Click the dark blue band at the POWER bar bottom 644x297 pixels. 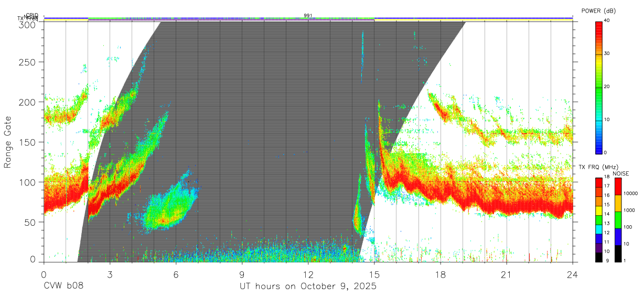click(x=599, y=148)
